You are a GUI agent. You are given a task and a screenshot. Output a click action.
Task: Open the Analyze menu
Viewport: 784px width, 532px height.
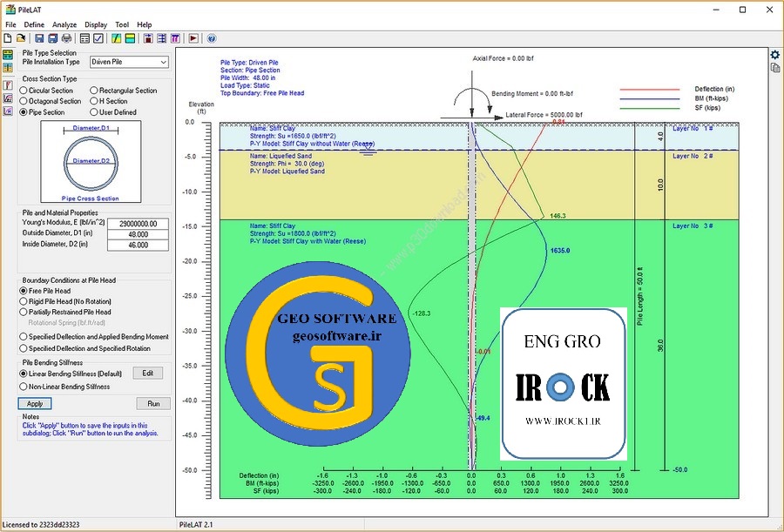64,25
